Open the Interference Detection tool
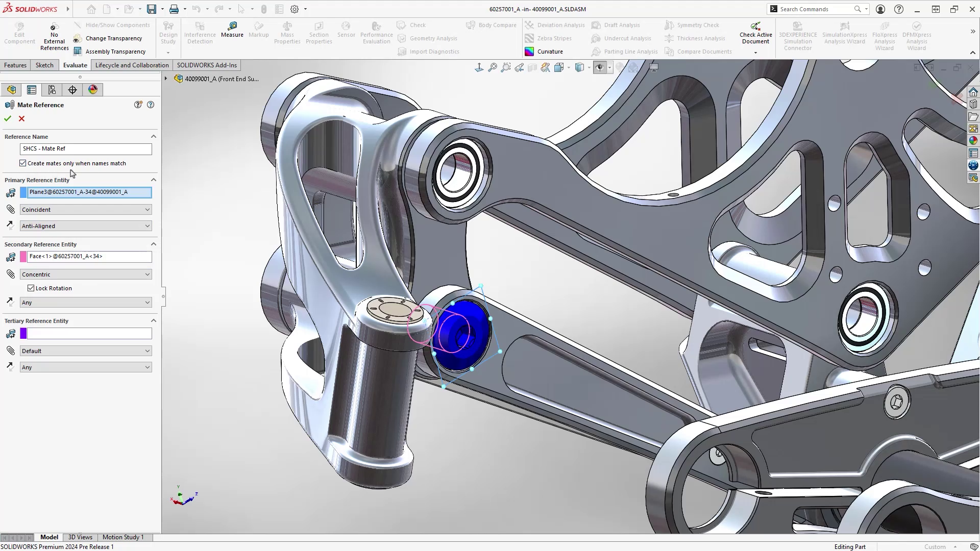This screenshot has width=980, height=551. (200, 32)
